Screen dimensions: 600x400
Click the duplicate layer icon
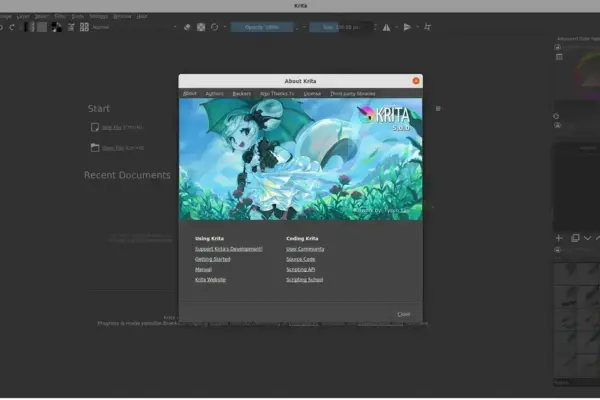tap(575, 238)
